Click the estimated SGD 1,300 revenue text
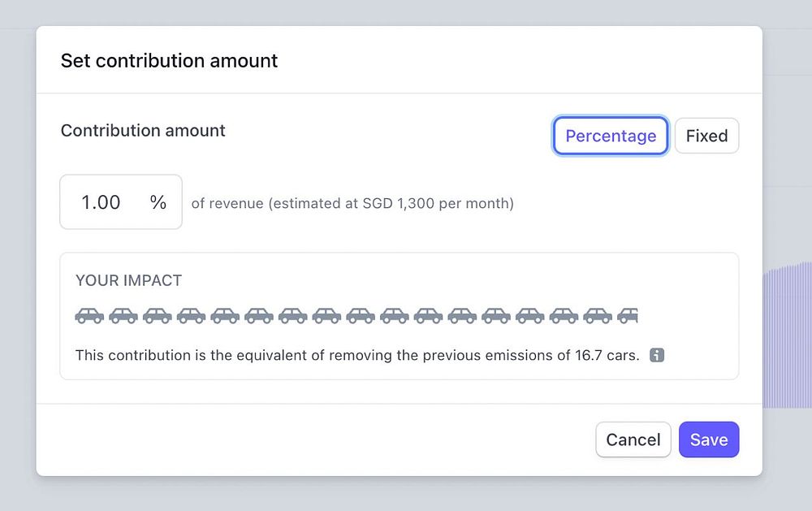 352,203
